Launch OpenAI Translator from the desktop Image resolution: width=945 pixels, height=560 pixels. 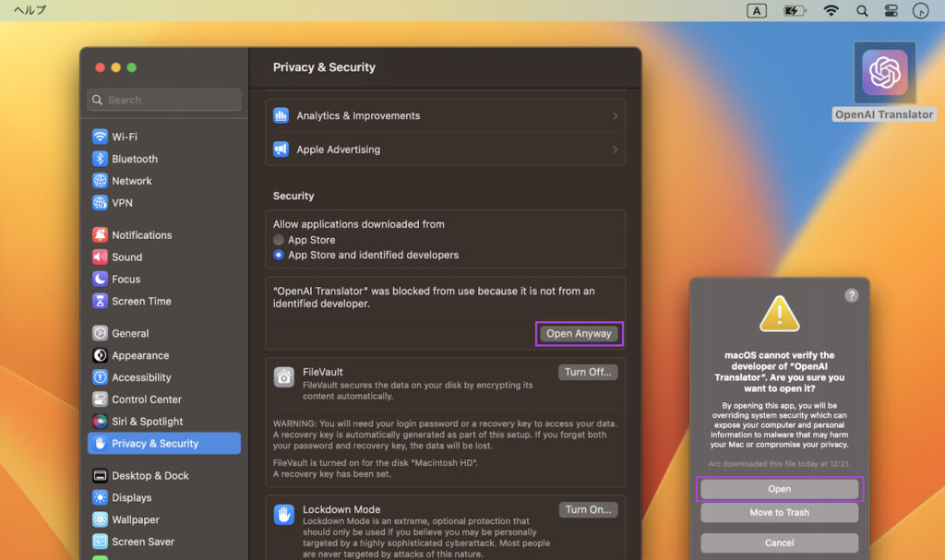click(x=883, y=73)
